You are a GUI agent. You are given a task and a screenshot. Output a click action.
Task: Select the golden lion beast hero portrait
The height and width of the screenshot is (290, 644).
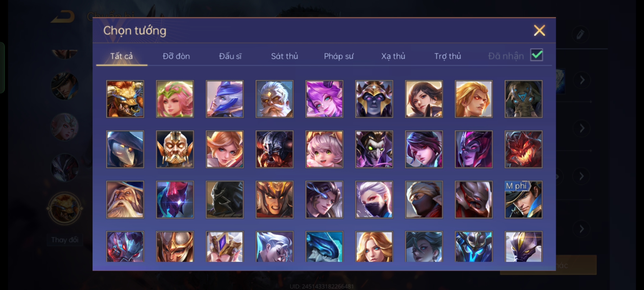(125, 99)
